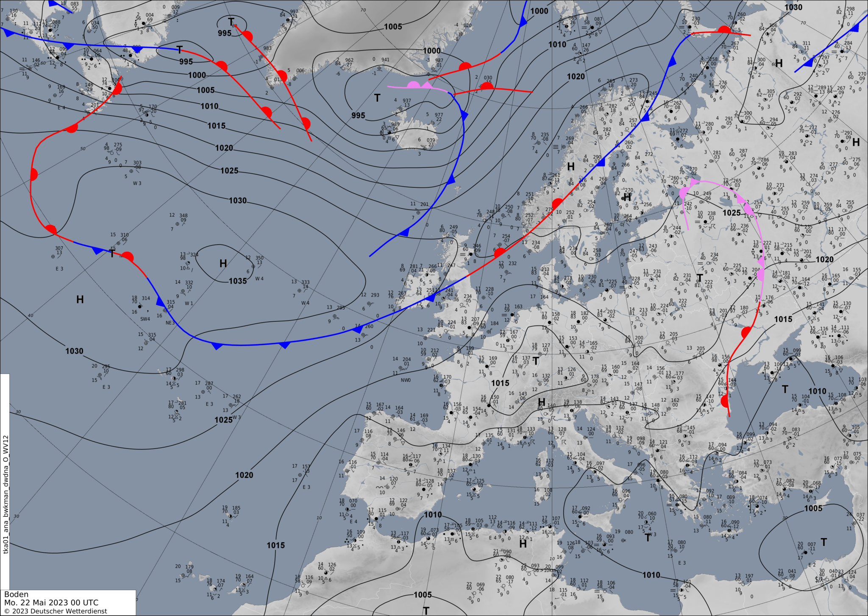
Task: Select the T where the cold front ends near Labrador
Action: click(180, 50)
